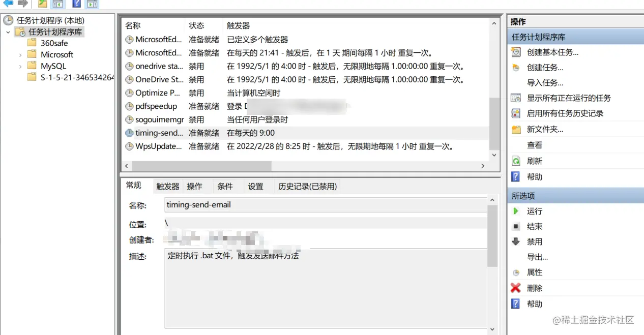The image size is (644, 335).
Task: Select the sogouimemgr task row
Action: click(x=305, y=119)
